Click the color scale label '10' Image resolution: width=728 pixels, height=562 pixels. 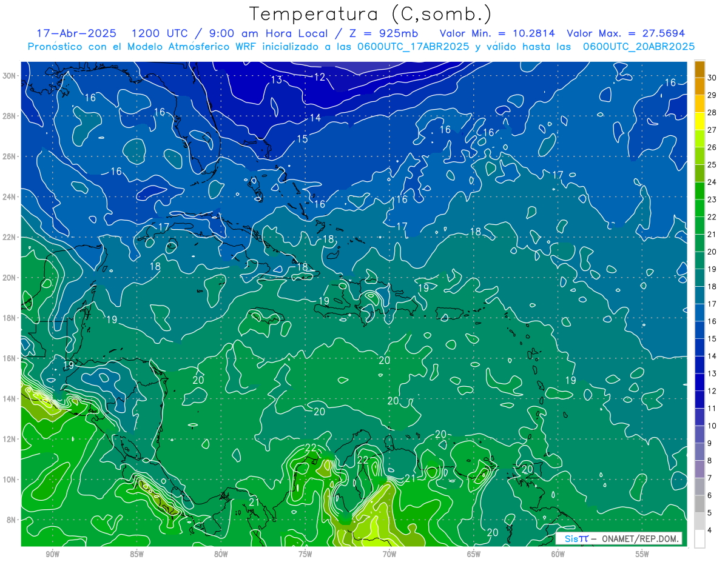coord(712,426)
